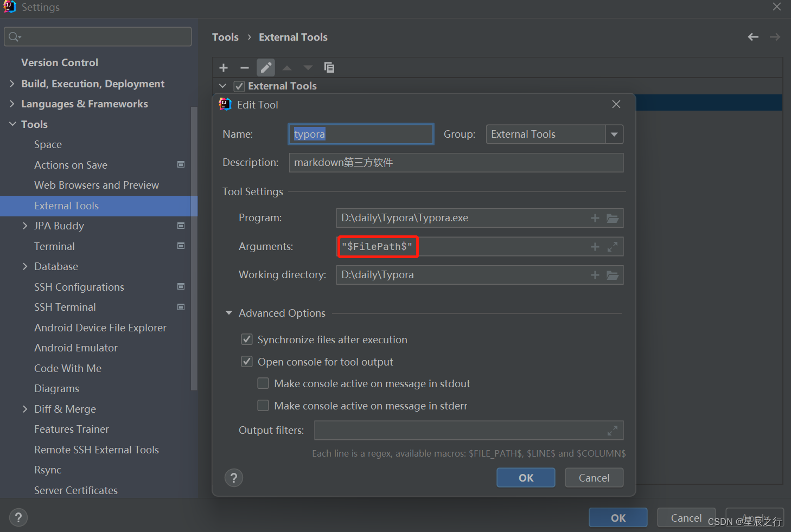Toggle Open console for tool output

247,362
